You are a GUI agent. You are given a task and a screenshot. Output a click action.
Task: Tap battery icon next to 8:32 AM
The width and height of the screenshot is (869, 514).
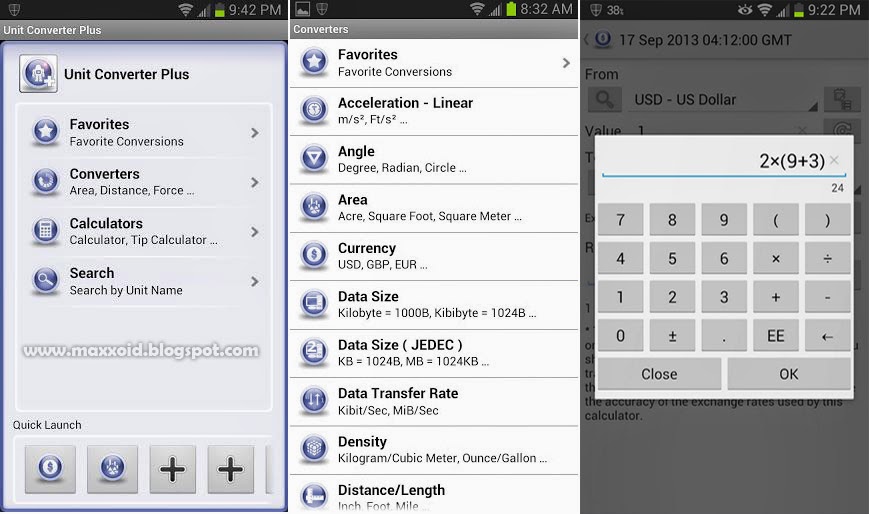coord(511,9)
